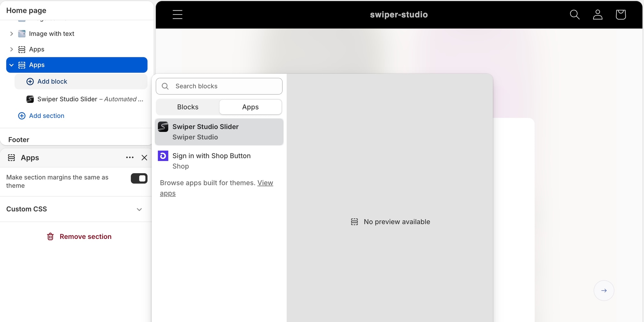Click the plus icon beside Add section
644x322 pixels.
pos(22,116)
